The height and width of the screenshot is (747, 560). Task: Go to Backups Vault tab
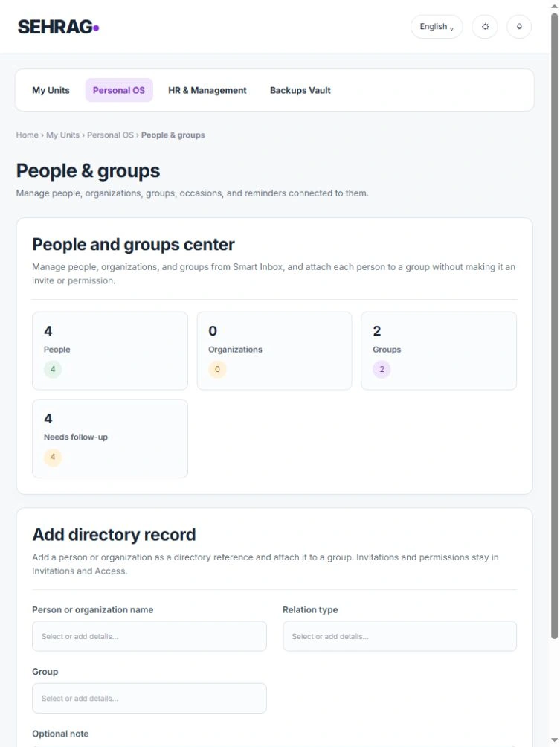click(300, 90)
